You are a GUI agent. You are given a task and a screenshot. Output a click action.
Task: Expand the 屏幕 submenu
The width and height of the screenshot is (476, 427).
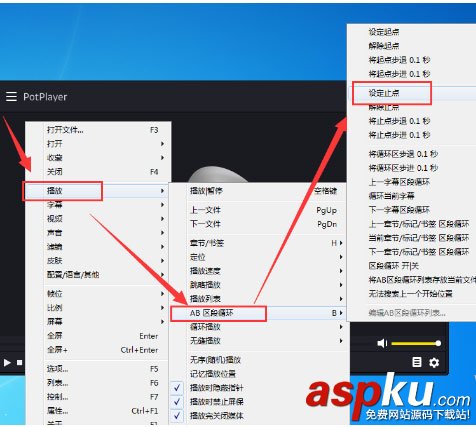98,322
